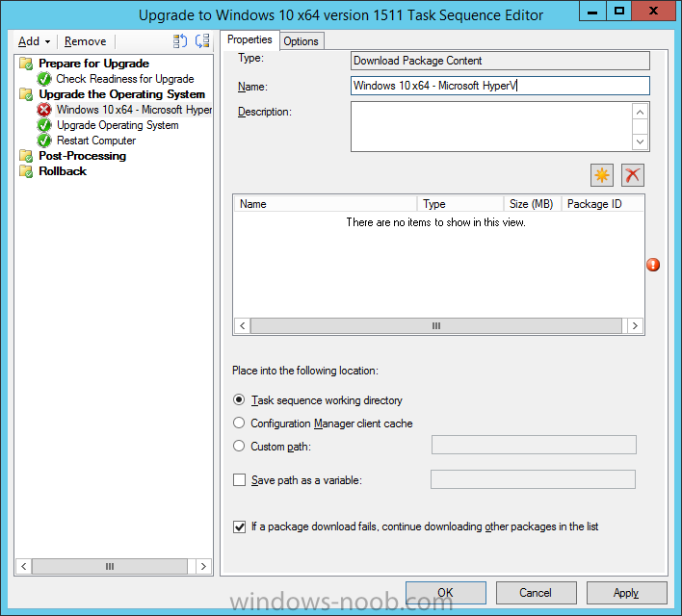Image resolution: width=682 pixels, height=616 pixels.
Task: Click package list horizontal scrollbar thumb
Action: 435,325
